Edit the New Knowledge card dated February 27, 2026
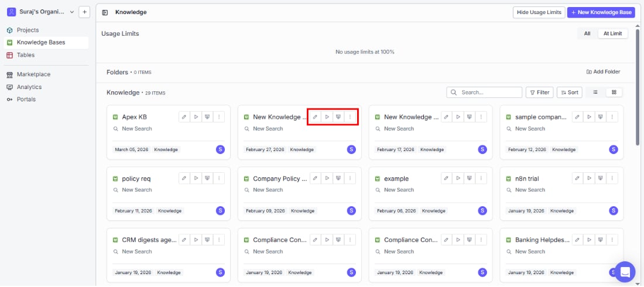 pyautogui.click(x=316, y=117)
